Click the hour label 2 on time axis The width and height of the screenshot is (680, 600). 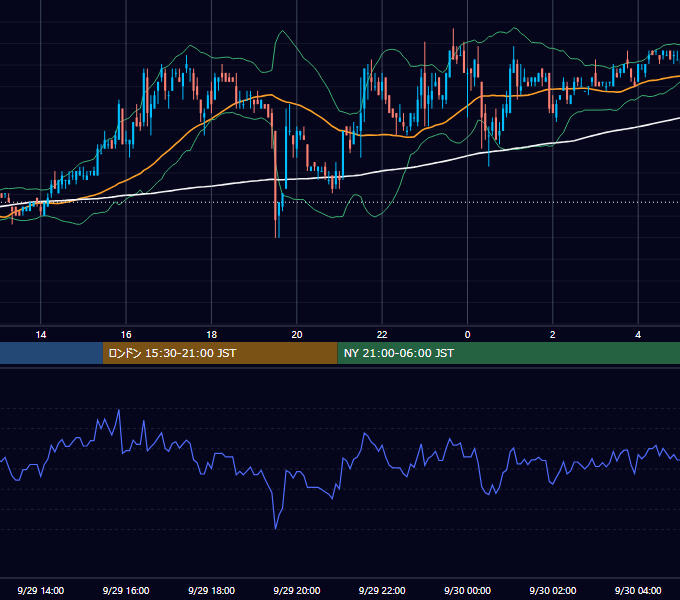coord(552,335)
